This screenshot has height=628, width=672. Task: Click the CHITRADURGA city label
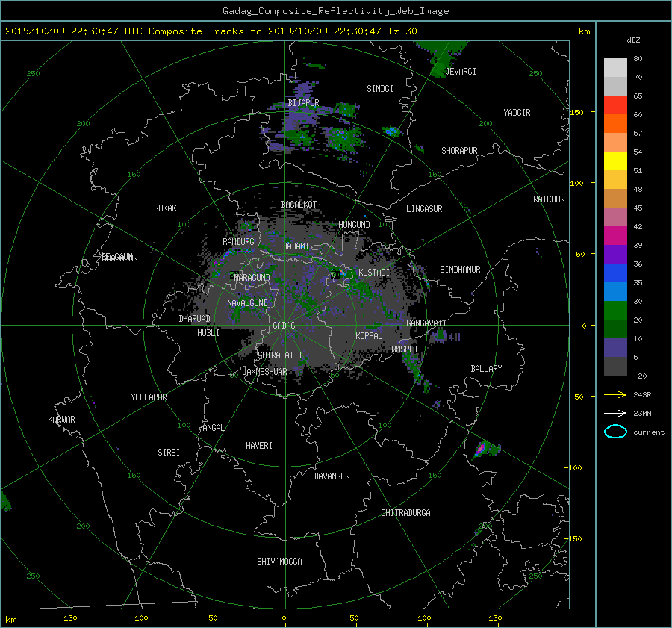[405, 513]
